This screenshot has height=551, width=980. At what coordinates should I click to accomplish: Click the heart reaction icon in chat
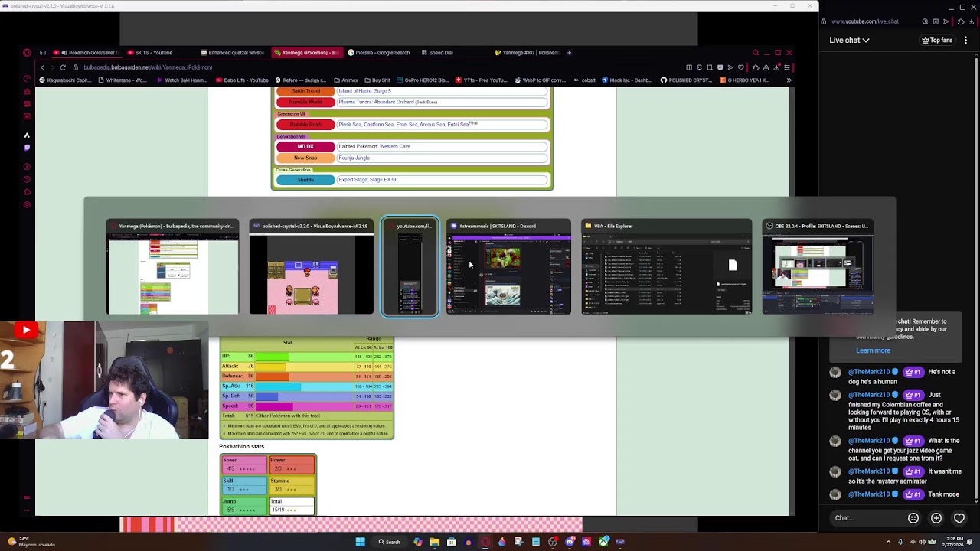[x=959, y=518]
